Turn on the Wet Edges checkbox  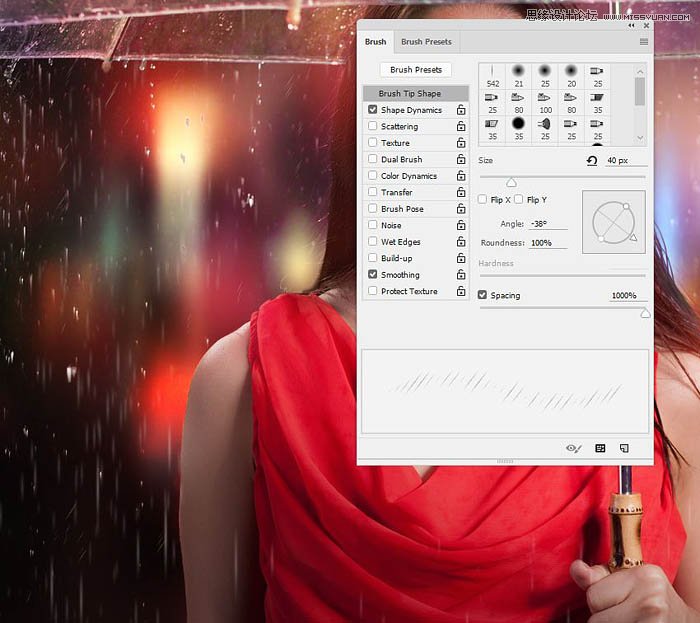coord(373,242)
